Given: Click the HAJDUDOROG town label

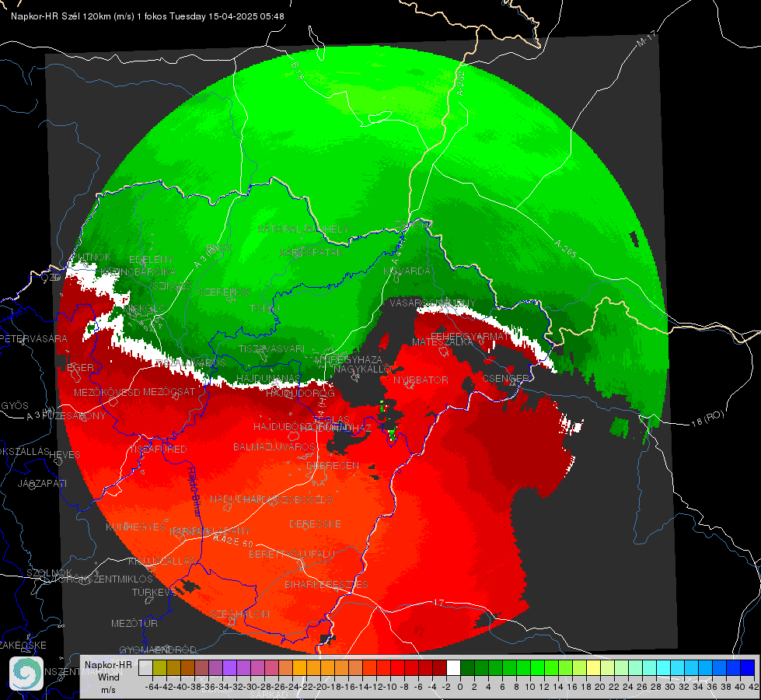Looking at the screenshot, I should pos(300,393).
